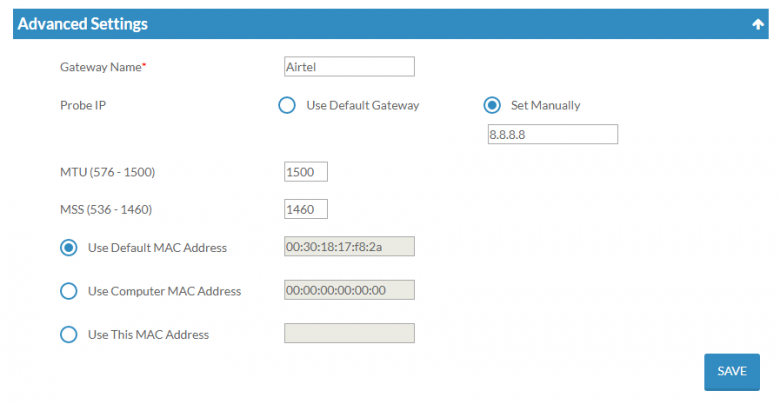Select Set Manually for Probe IP
This screenshot has width=780, height=404.
pyautogui.click(x=492, y=105)
